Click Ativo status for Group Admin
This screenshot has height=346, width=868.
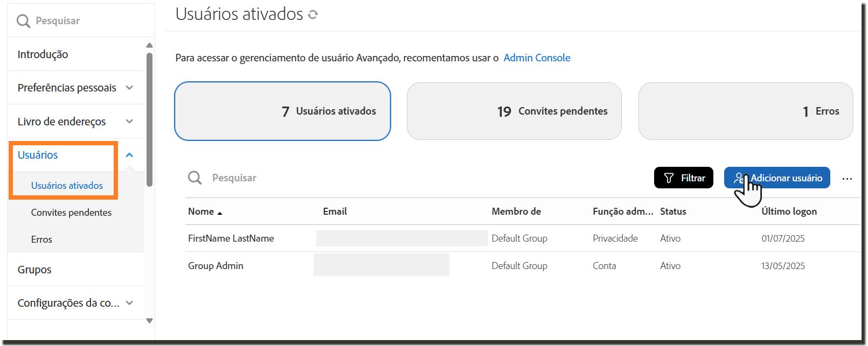point(670,266)
